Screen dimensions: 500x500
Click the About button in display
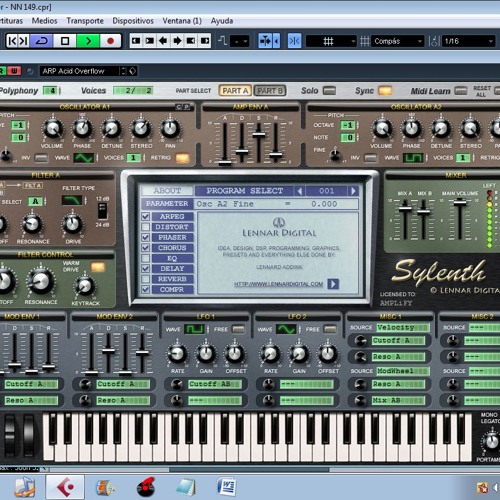[167, 191]
